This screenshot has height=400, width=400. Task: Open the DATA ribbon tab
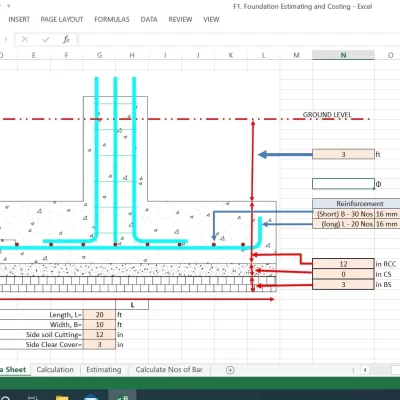[149, 19]
